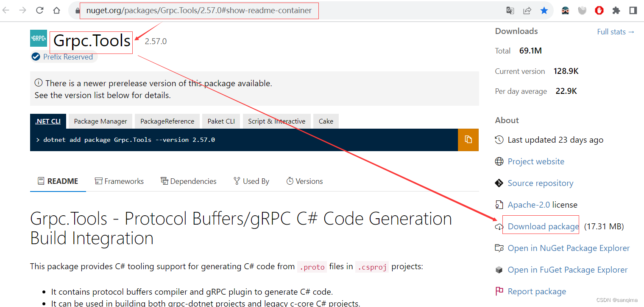Open the spy-face extension icon

pos(566,11)
